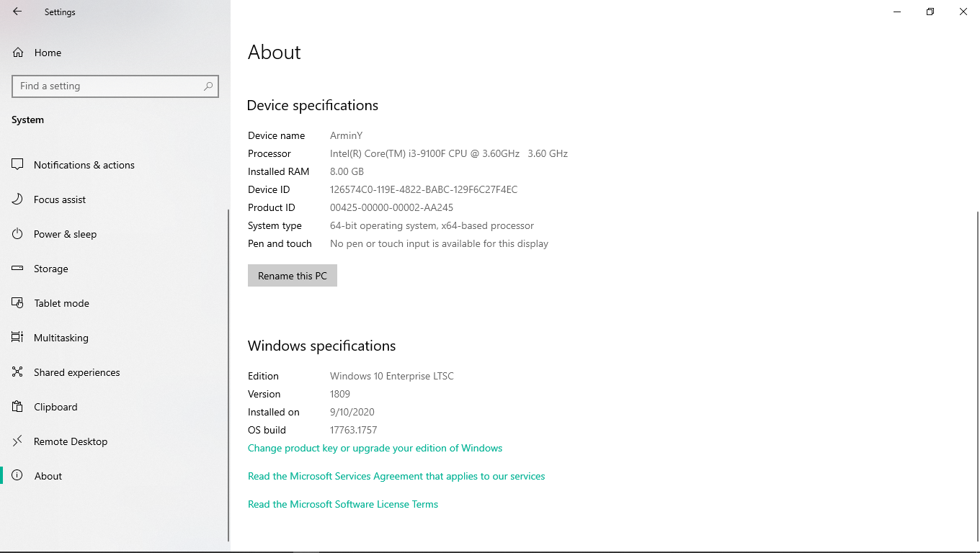The width and height of the screenshot is (980, 553).
Task: Open Focus assist moon icon
Action: click(x=18, y=199)
